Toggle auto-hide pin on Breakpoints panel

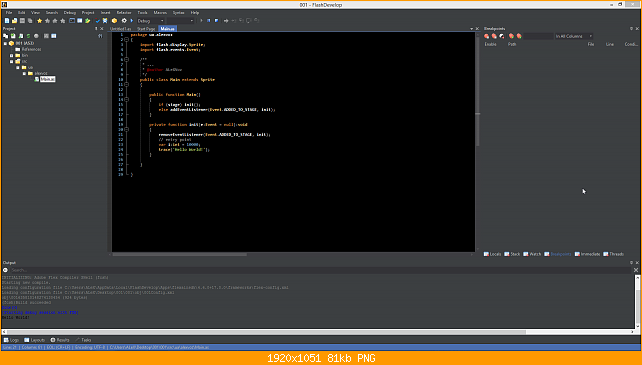[631, 29]
